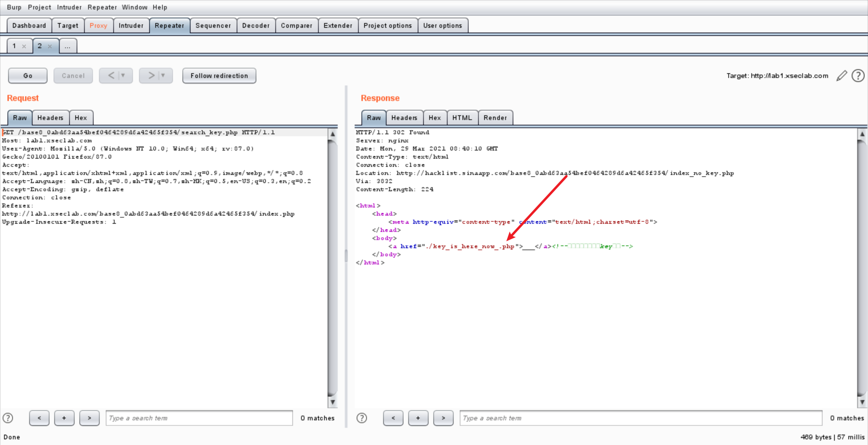The height and width of the screenshot is (445, 868).
Task: Switch to Proxy tab
Action: click(x=98, y=25)
